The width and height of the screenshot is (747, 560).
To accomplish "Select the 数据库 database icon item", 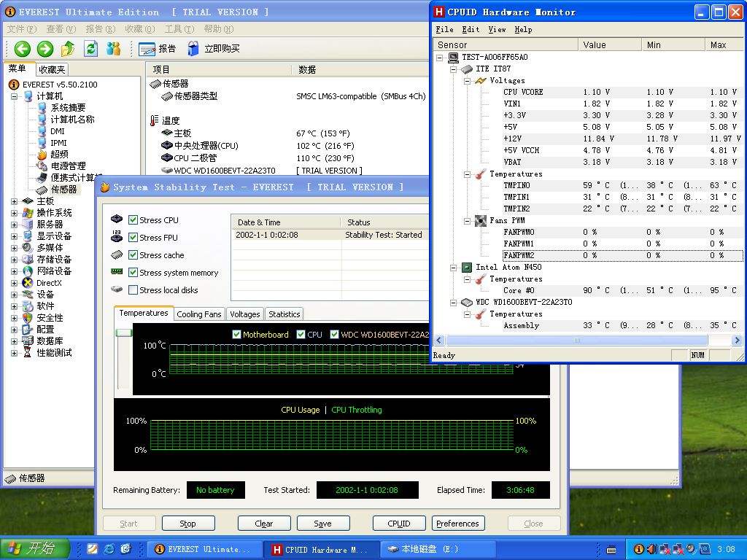I will click(x=28, y=341).
